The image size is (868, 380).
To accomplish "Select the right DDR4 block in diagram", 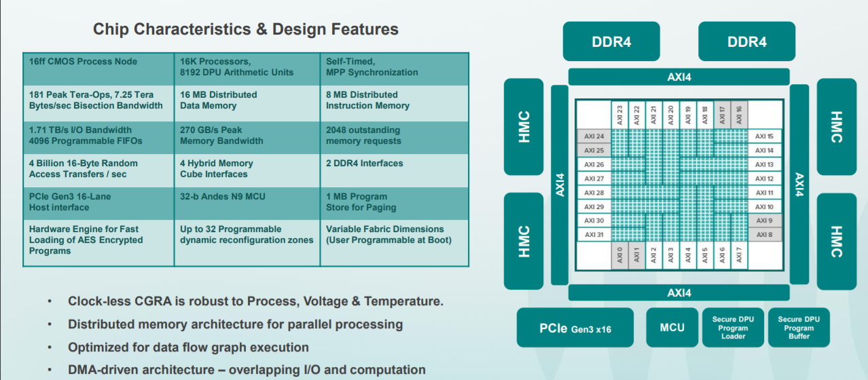I will (747, 41).
